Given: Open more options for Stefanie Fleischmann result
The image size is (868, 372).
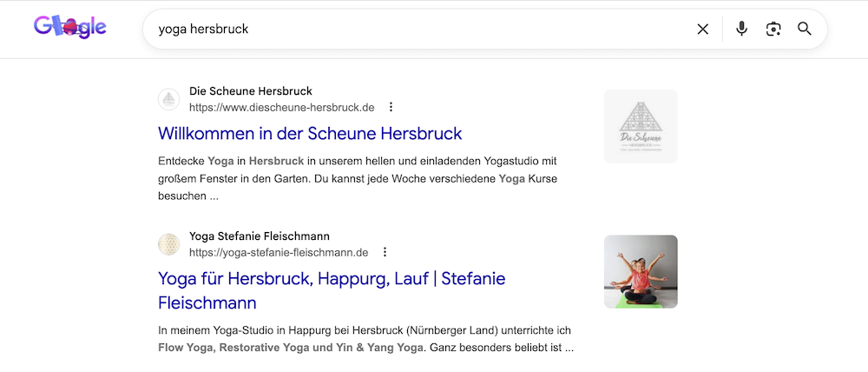Looking at the screenshot, I should [x=385, y=252].
